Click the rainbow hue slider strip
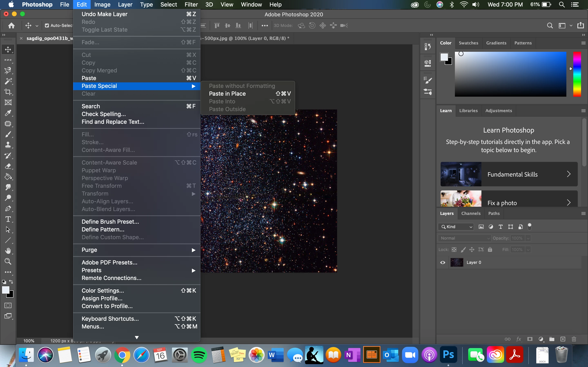 point(577,74)
